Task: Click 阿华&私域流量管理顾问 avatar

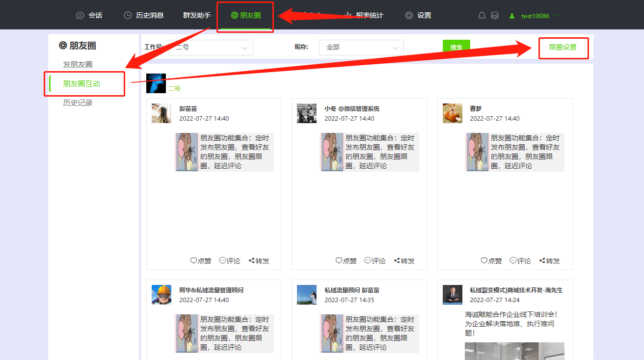Action: (161, 295)
